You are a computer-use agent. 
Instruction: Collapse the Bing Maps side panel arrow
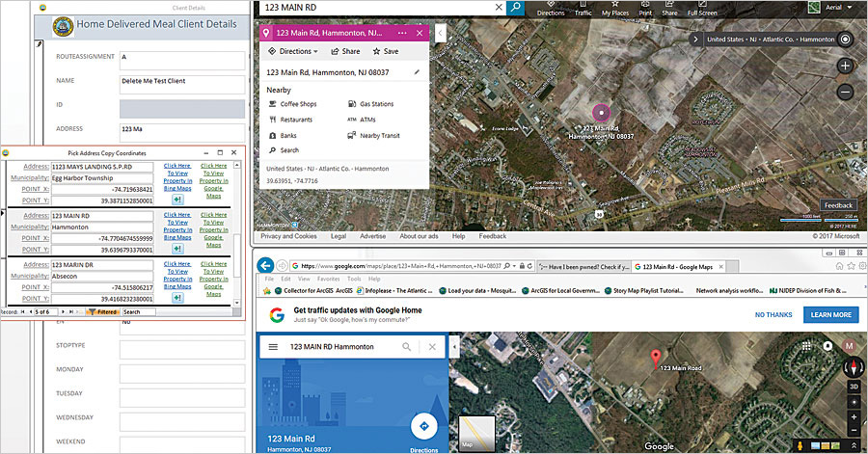pos(440,33)
